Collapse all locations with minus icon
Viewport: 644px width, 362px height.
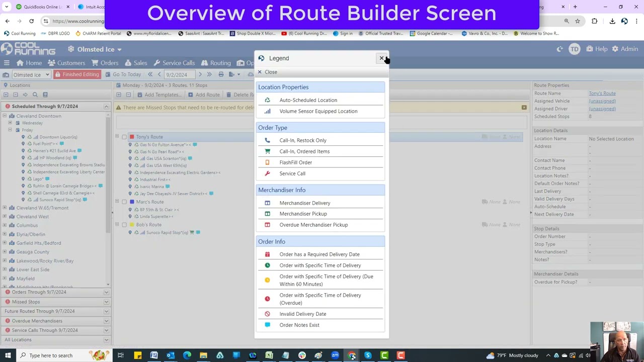tap(16, 95)
